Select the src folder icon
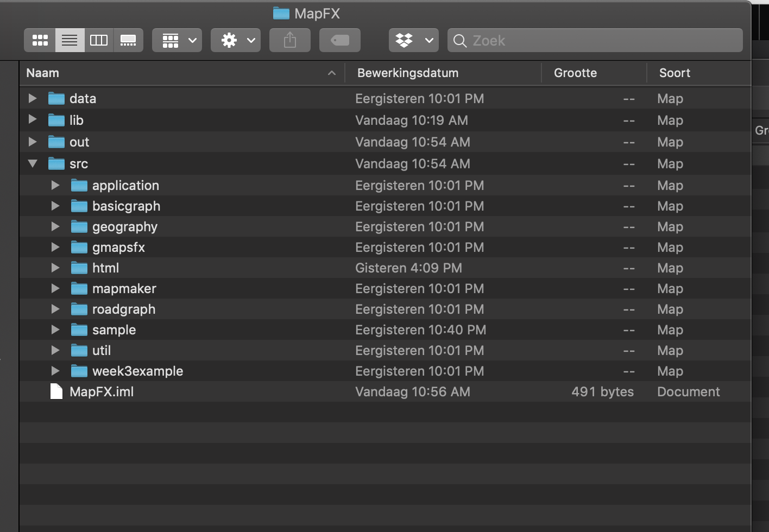This screenshot has height=532, width=769. tap(56, 163)
